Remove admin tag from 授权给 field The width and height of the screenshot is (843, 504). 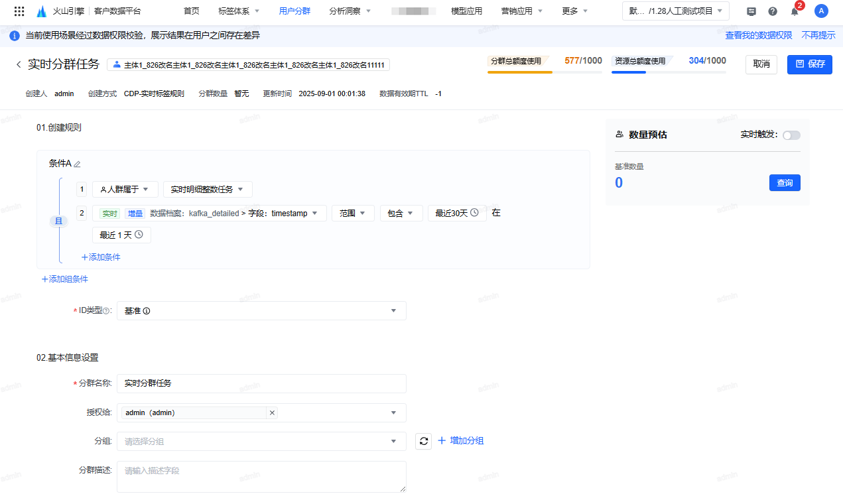(x=271, y=412)
